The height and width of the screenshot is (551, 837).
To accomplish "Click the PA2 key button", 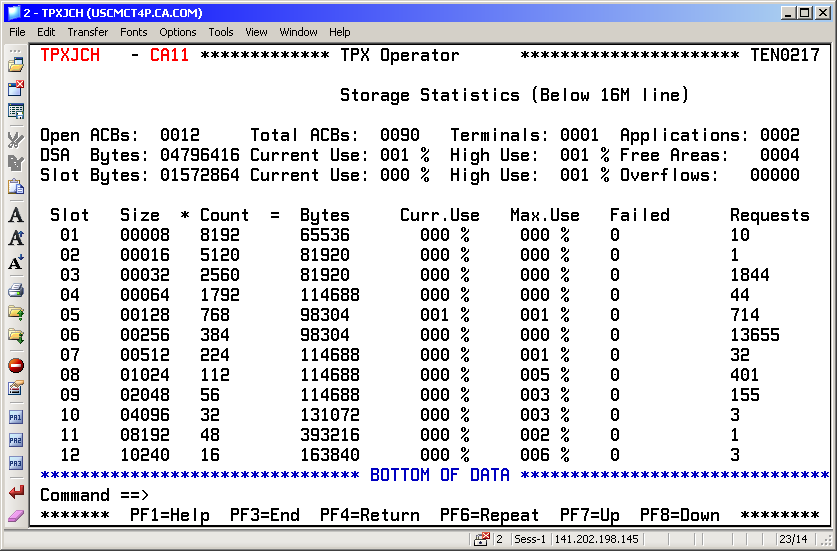I will pos(16,441).
